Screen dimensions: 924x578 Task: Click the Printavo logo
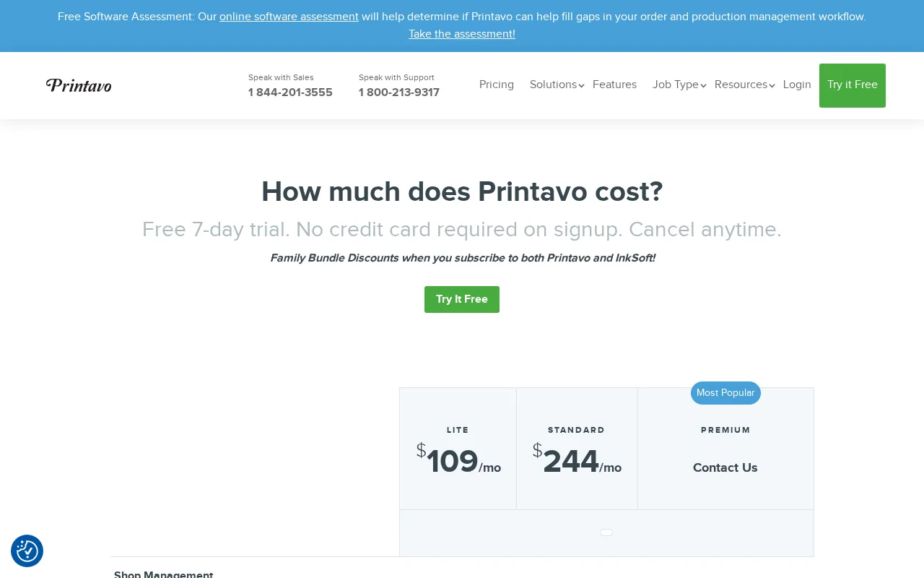tap(79, 85)
